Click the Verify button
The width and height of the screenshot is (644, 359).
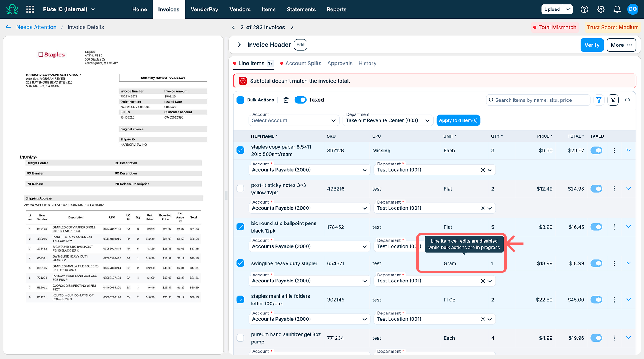pyautogui.click(x=592, y=45)
